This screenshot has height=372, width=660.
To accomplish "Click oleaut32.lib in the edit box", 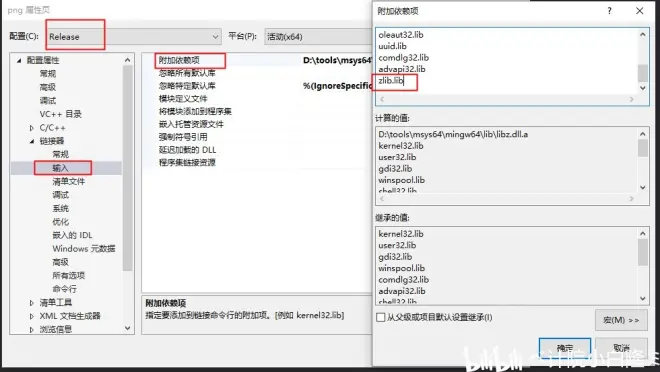I will tap(401, 35).
